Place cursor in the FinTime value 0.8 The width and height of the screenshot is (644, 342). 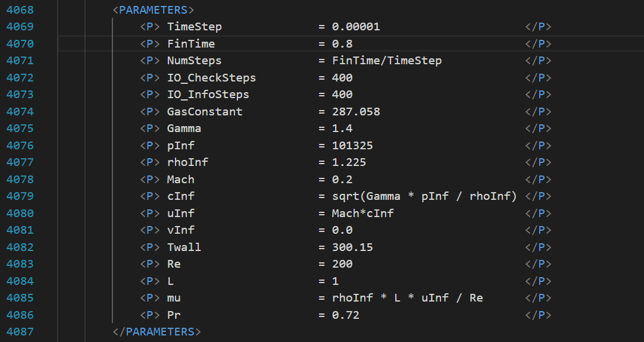tap(342, 44)
